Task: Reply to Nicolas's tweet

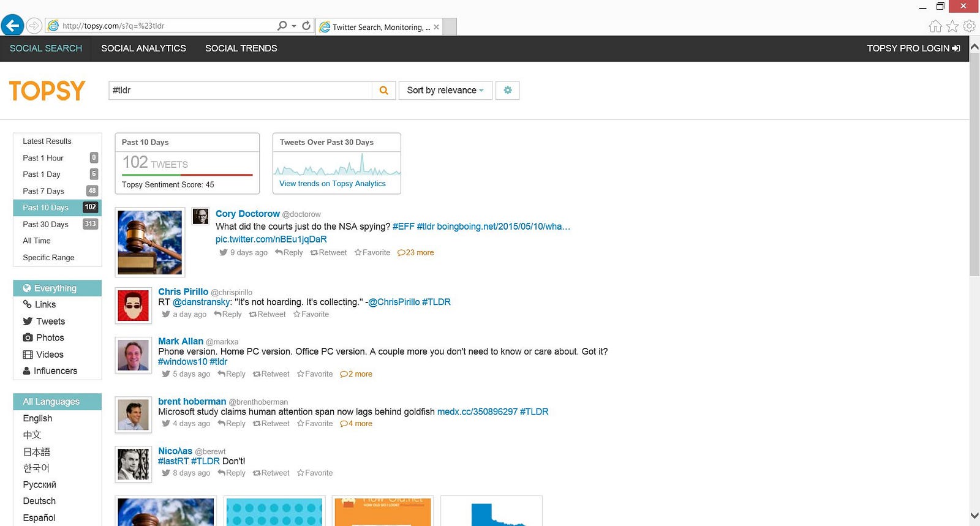Action: click(232, 473)
